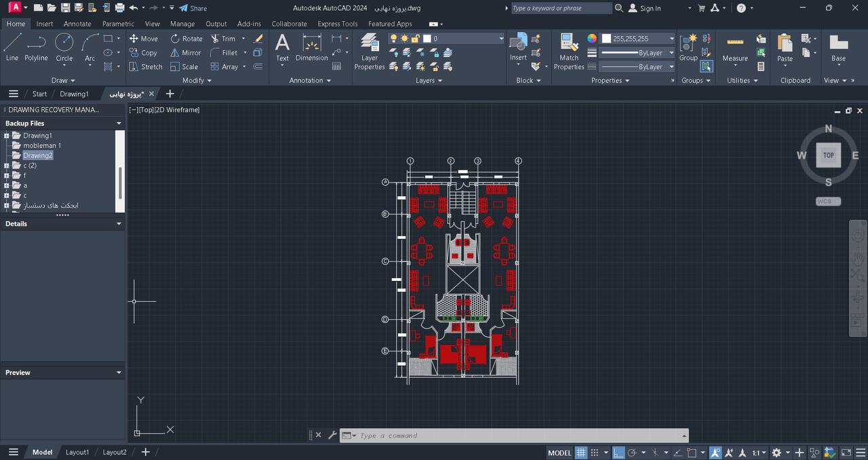Click the Hatch tool icon
Image resolution: width=868 pixels, height=460 pixels.
108,66
